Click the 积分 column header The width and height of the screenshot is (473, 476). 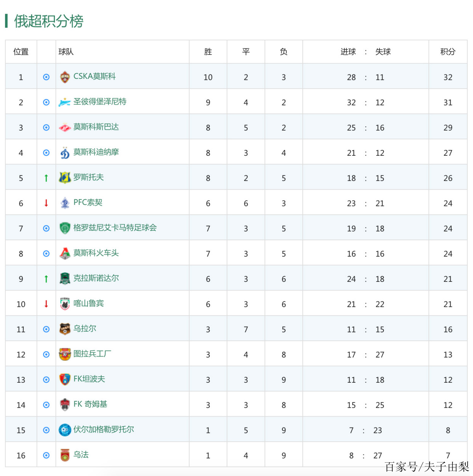click(x=448, y=52)
